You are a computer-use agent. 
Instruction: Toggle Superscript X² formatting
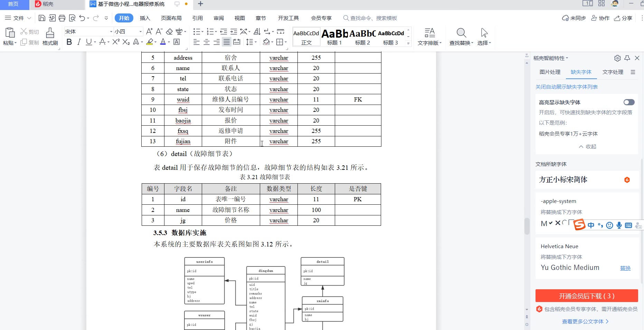[x=116, y=42]
